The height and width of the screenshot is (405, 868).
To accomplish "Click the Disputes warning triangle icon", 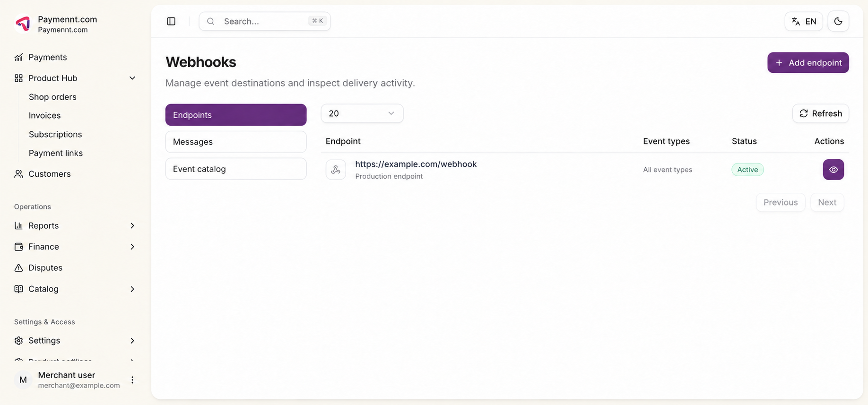I will pyautogui.click(x=18, y=267).
